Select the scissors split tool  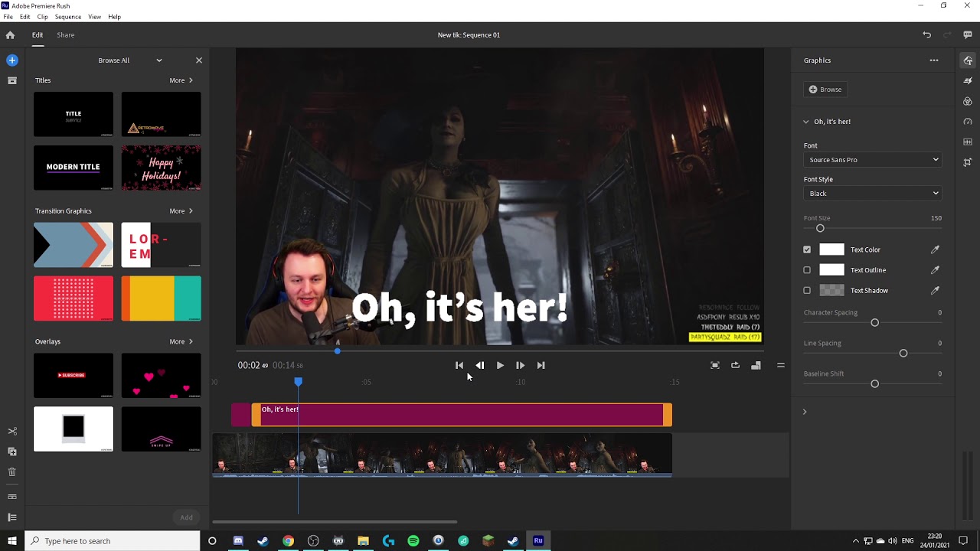coord(11,432)
